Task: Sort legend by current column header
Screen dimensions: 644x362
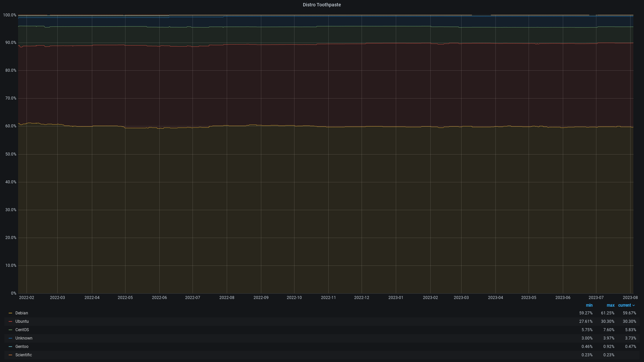Action: coord(625,305)
